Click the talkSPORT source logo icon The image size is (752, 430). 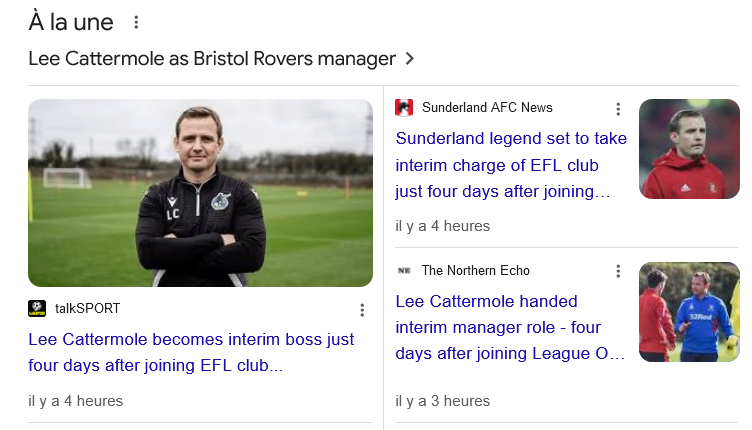(37, 309)
